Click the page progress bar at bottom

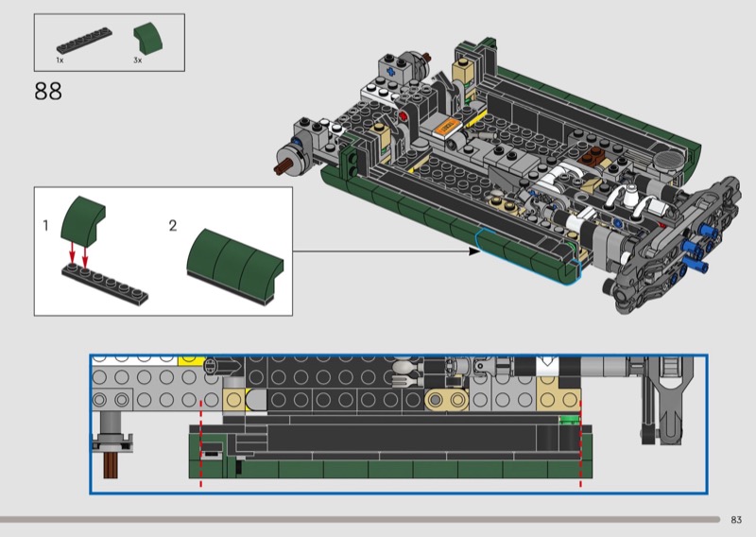click(x=360, y=520)
